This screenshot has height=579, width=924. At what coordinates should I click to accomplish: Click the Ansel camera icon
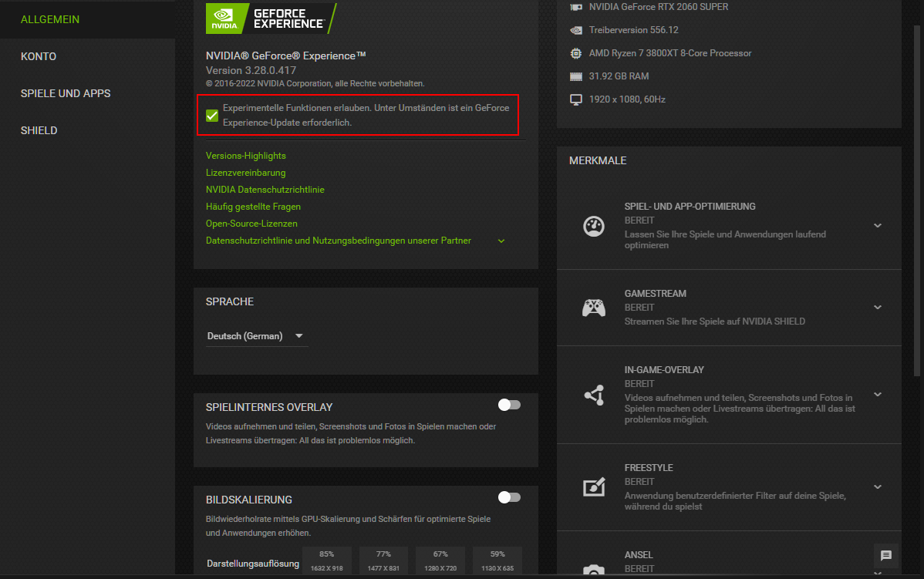(x=593, y=570)
